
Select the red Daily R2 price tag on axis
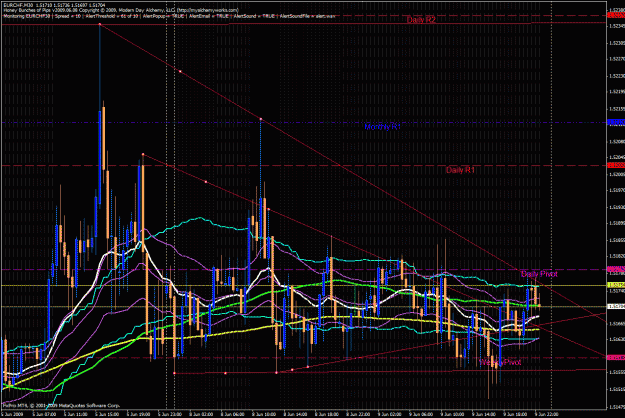click(616, 15)
